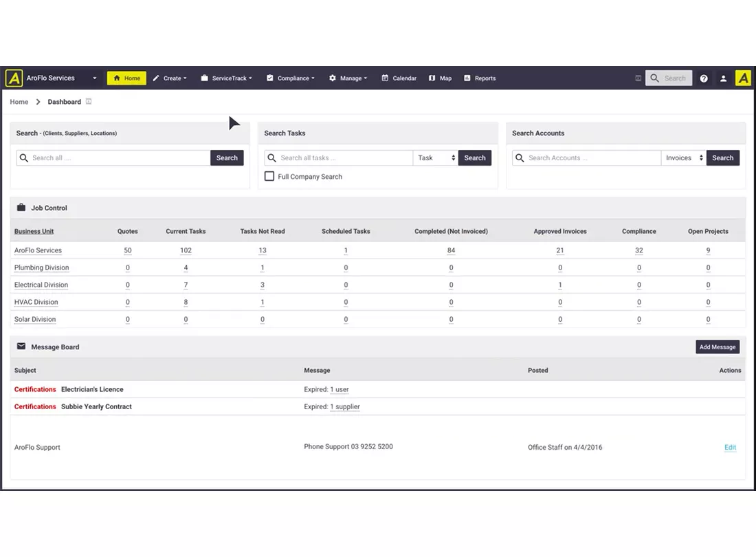Click Edit on the AroFlo Support message
Image resolution: width=756 pixels, height=557 pixels.
(730, 447)
